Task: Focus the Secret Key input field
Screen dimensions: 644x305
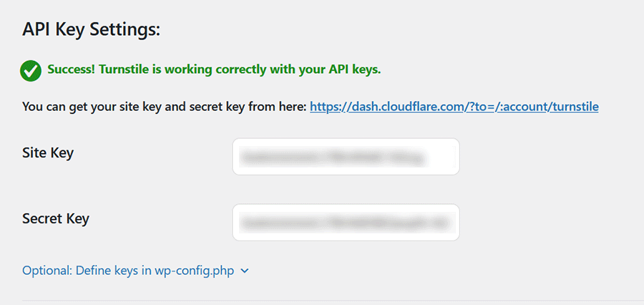Action: [346, 222]
